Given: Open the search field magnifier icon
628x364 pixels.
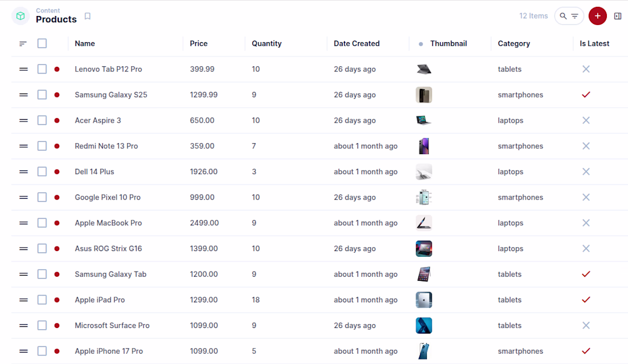Looking at the screenshot, I should click(563, 16).
